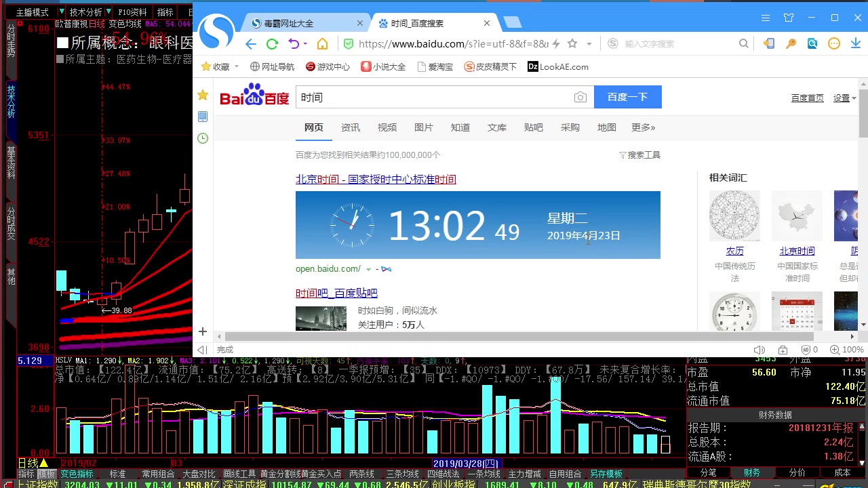Open the browser main menu icon
The height and width of the screenshot is (488, 868).
pos(766,18)
